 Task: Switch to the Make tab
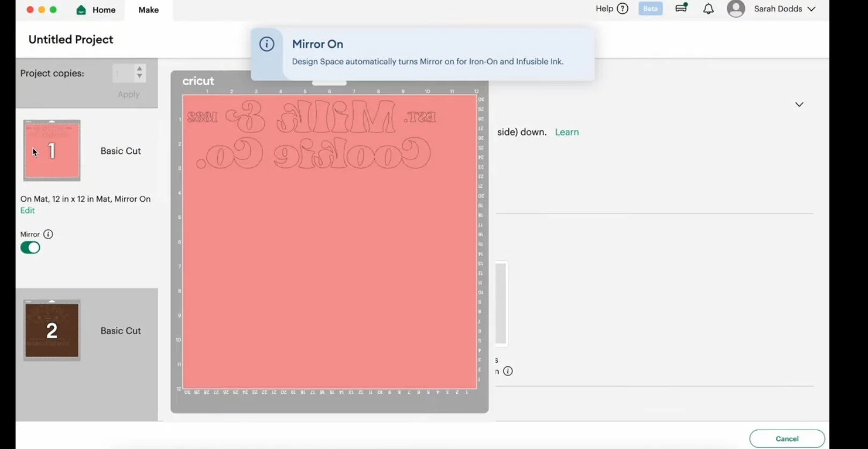click(x=149, y=10)
